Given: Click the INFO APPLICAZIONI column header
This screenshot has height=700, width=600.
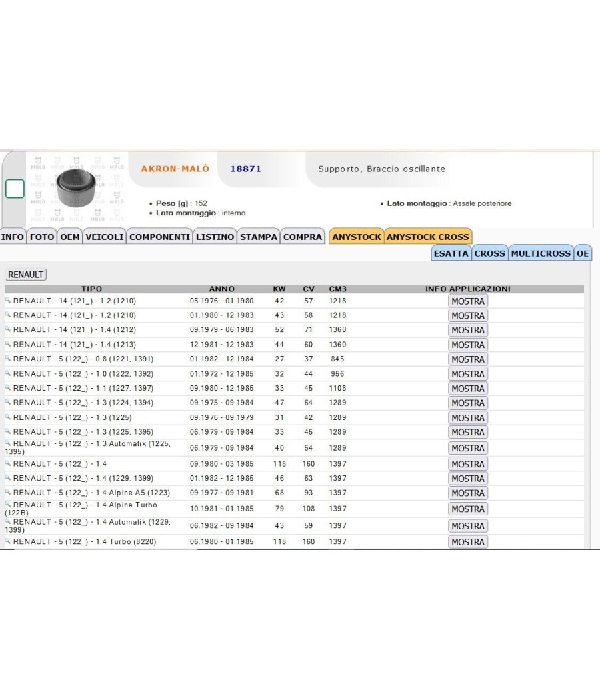Looking at the screenshot, I should (x=468, y=289).
